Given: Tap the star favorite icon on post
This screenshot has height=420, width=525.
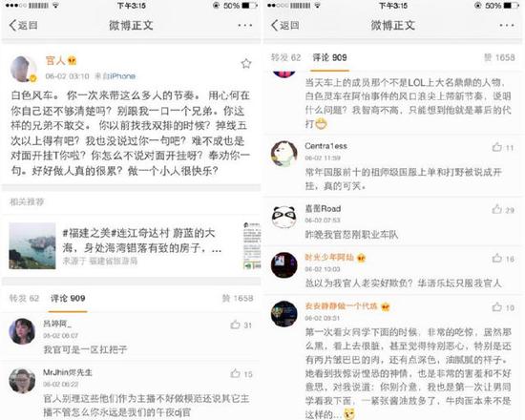Looking at the screenshot, I should tap(246, 64).
